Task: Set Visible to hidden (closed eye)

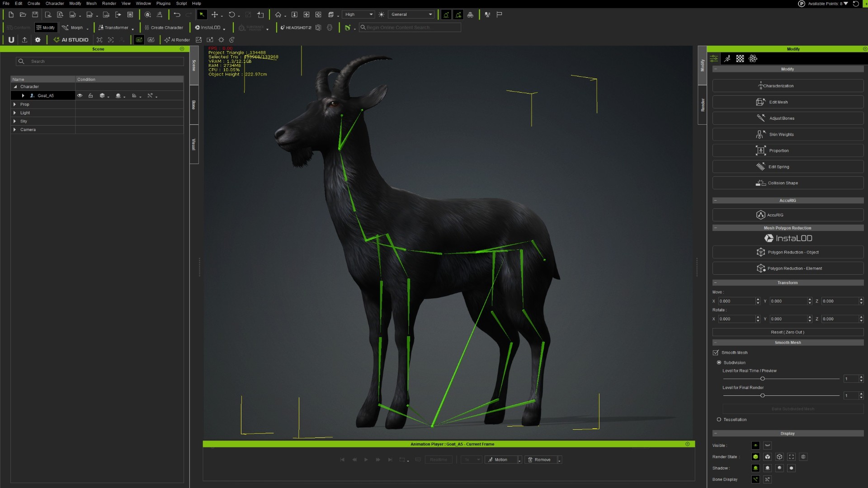Action: click(767, 446)
